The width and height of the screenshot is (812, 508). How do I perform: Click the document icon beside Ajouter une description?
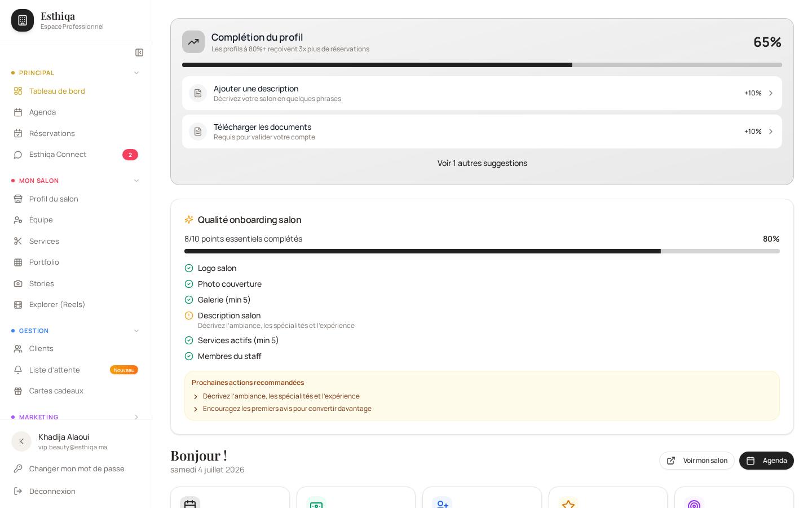tap(198, 93)
